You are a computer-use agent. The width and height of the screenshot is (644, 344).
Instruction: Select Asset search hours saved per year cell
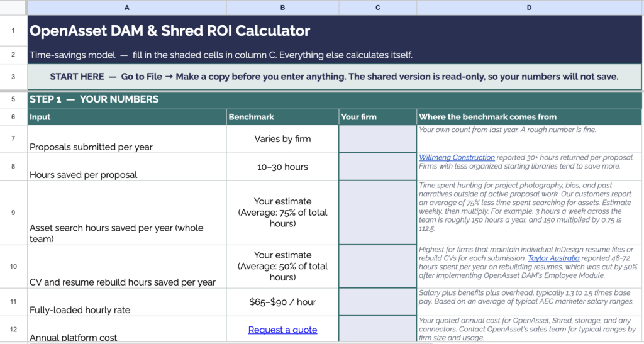(127, 213)
